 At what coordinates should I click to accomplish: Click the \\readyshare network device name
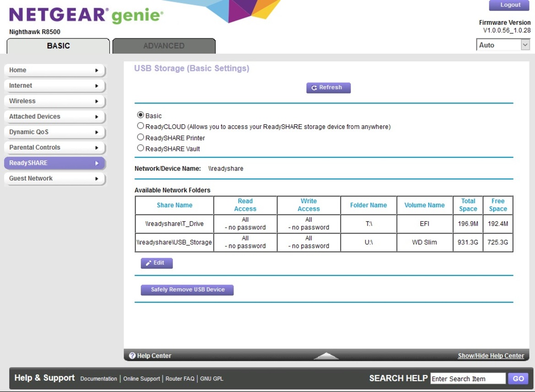(226, 168)
